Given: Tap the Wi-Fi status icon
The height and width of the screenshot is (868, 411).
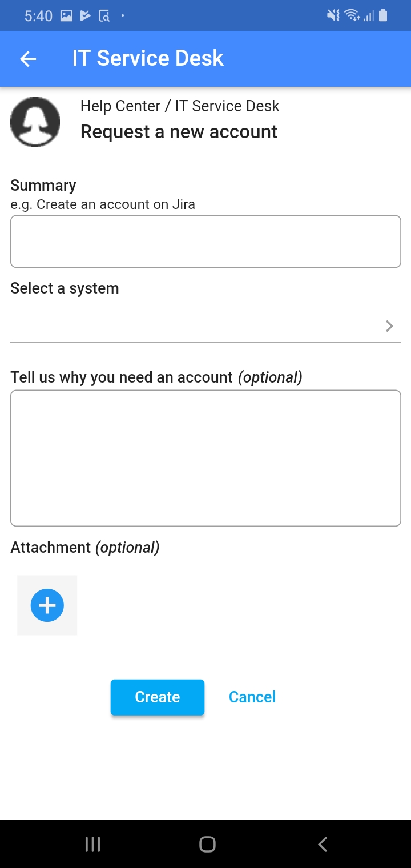Looking at the screenshot, I should coord(352,15).
